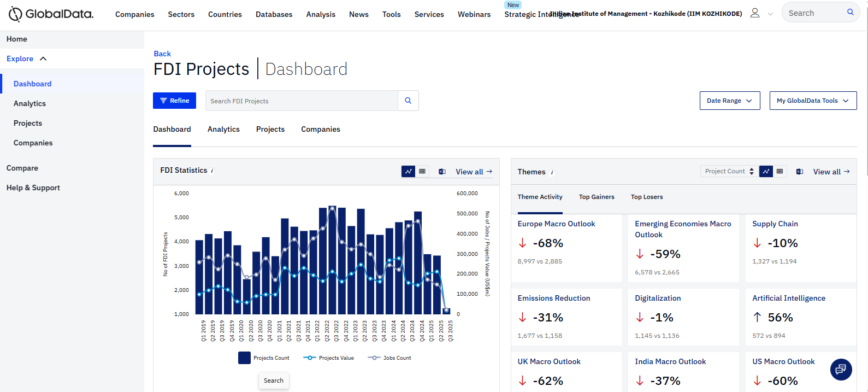Export Themes data to Excel
868x392 pixels.
tap(799, 172)
